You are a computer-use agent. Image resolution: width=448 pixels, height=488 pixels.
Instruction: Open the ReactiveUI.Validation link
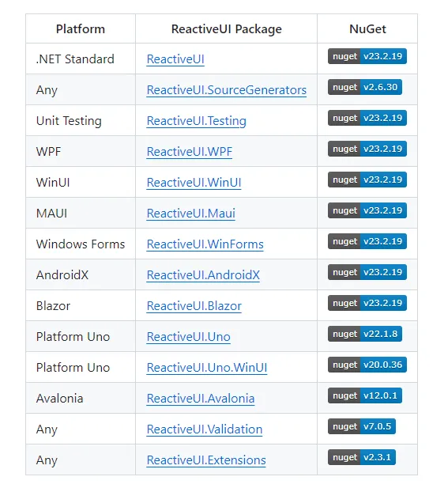205,429
